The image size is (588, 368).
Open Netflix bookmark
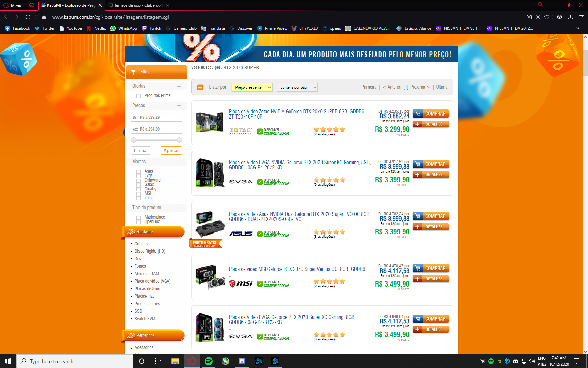tap(96, 28)
